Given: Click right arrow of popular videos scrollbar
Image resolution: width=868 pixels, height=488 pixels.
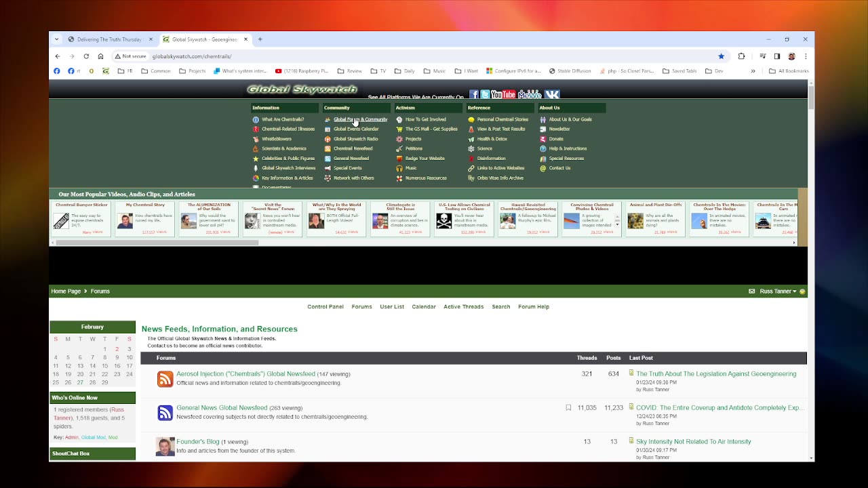Looking at the screenshot, I should pos(794,242).
